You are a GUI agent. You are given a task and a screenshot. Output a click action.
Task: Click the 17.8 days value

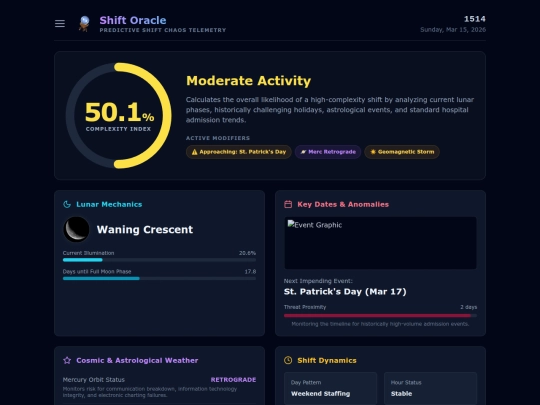click(x=250, y=271)
